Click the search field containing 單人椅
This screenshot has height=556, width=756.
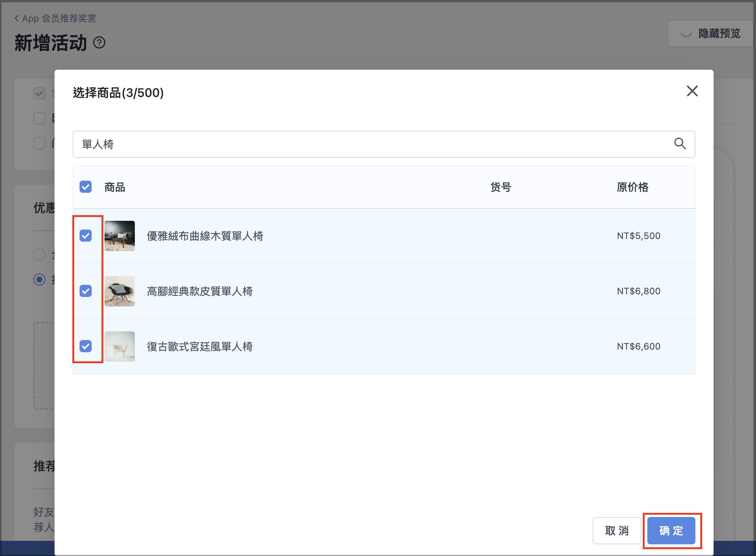[384, 144]
